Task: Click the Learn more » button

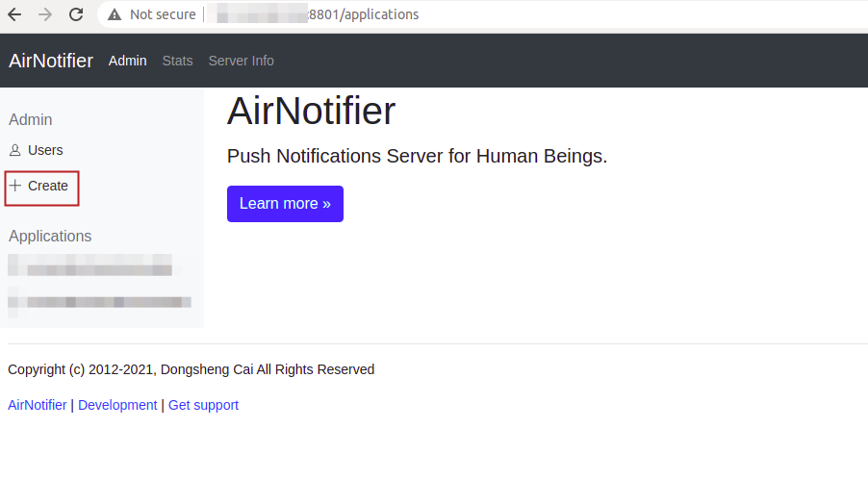Action: click(285, 204)
